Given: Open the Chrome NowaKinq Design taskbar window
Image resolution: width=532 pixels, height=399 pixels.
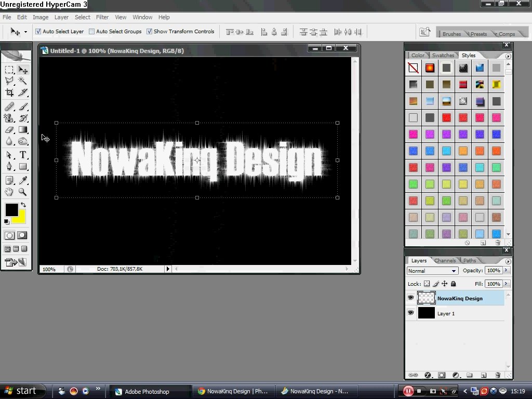Looking at the screenshot, I should [233, 391].
